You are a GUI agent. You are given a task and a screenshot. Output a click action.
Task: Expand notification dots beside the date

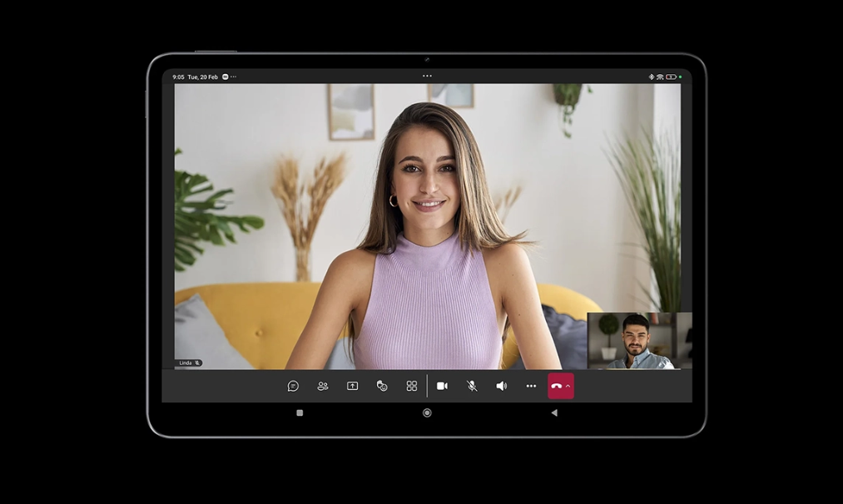(234, 77)
